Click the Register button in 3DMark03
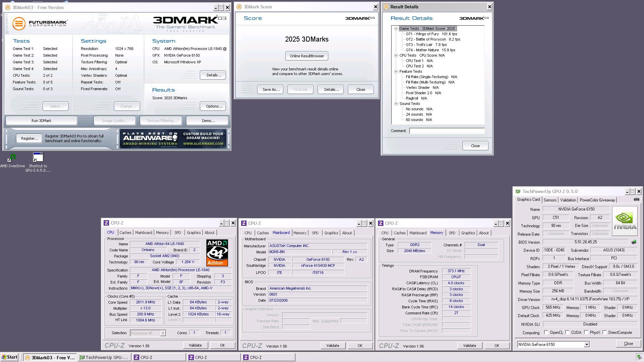Screen dimensions: 644x362 [x=29, y=138]
